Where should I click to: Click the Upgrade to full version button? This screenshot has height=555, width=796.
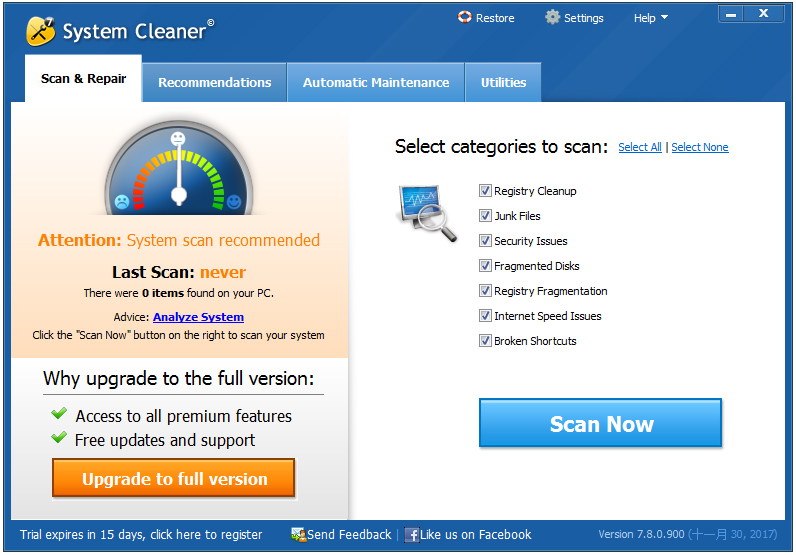174,478
